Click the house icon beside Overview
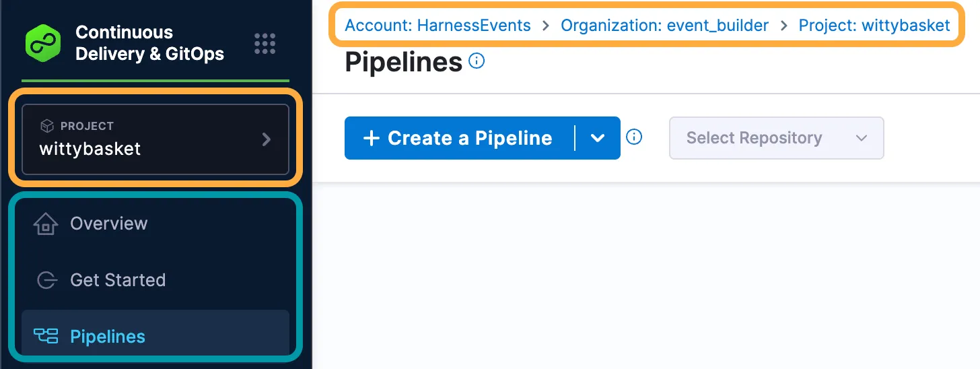 tap(46, 224)
